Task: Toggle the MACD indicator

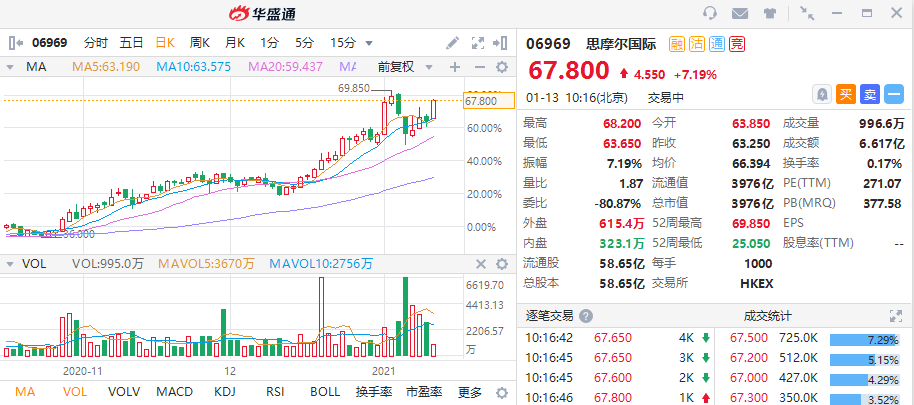Action: point(174,392)
